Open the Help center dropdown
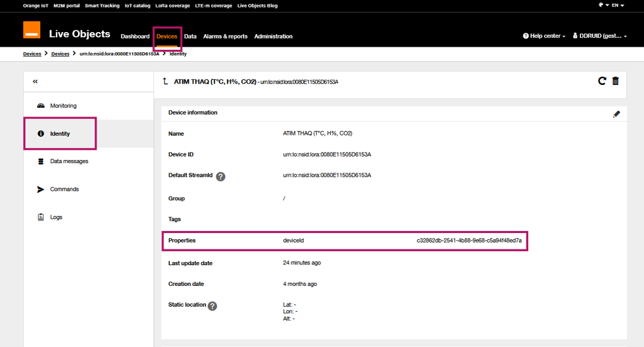This screenshot has height=347, width=644. (544, 36)
